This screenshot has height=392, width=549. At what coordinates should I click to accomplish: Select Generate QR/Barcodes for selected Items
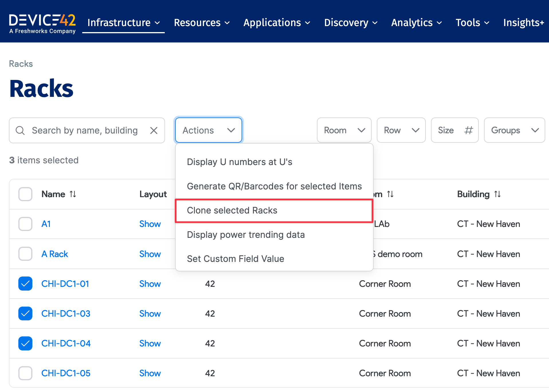pyautogui.click(x=274, y=186)
